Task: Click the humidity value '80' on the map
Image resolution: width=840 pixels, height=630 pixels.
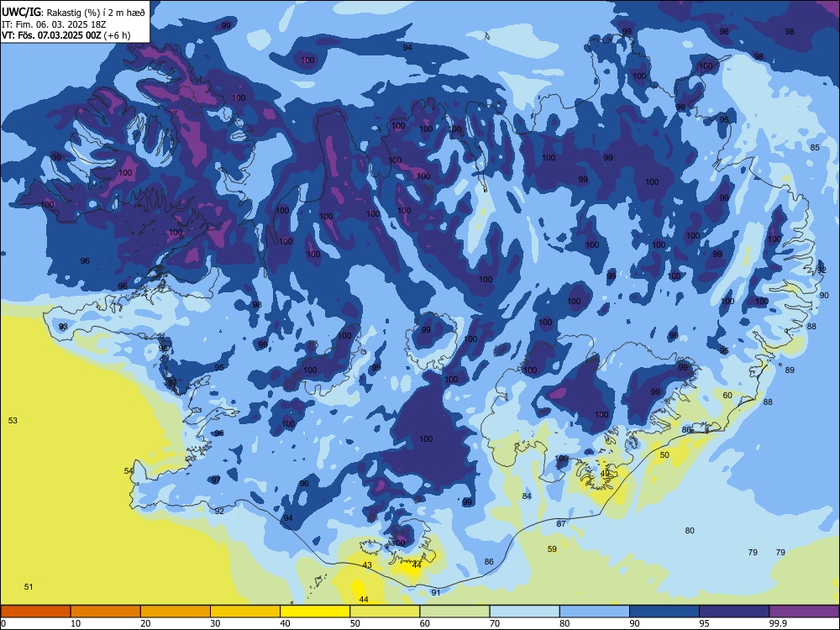Action: [690, 530]
